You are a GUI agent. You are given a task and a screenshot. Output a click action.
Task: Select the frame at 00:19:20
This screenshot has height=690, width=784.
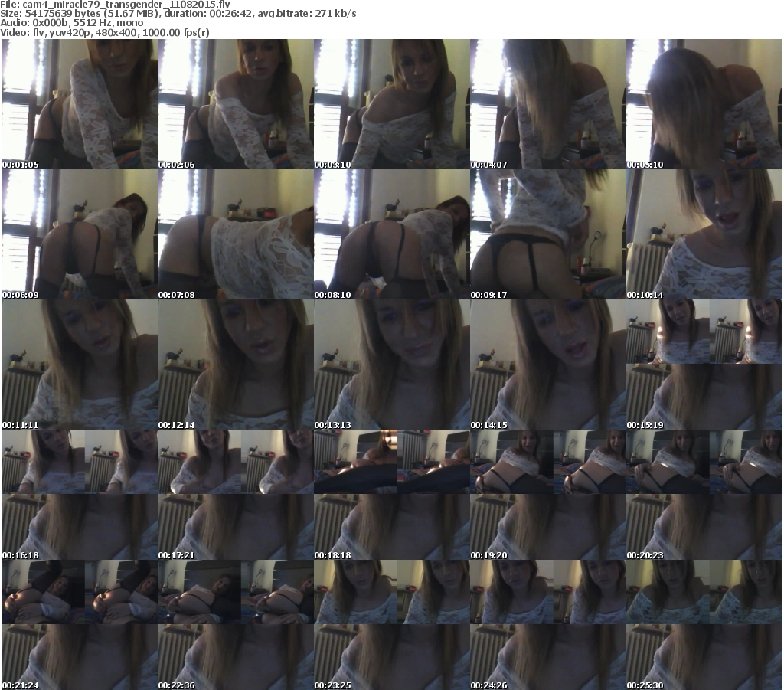[548, 495]
